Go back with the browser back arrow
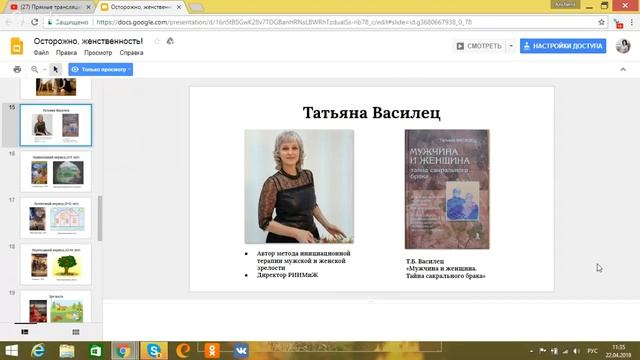 (9, 22)
